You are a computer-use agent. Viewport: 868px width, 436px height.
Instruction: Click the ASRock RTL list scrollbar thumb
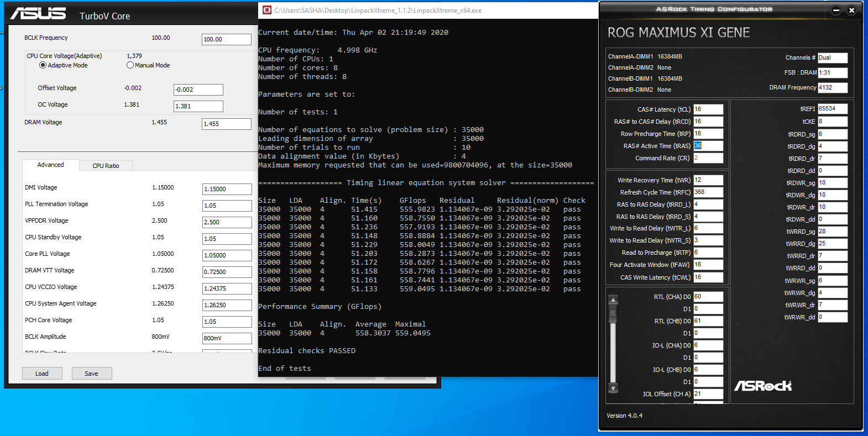(x=613, y=315)
